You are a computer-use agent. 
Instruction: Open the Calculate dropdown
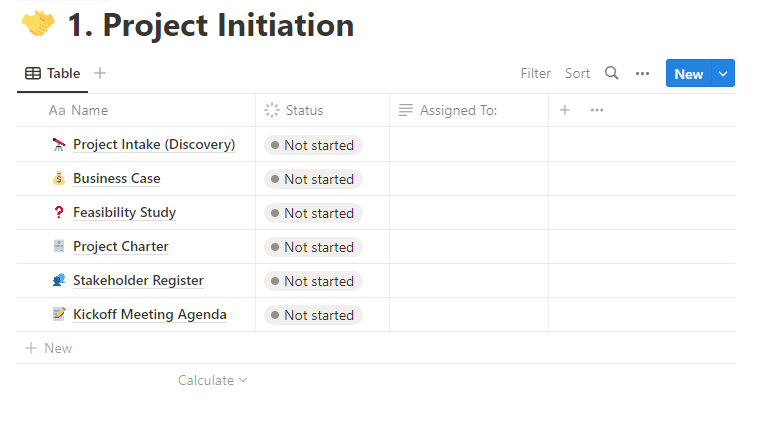(212, 380)
